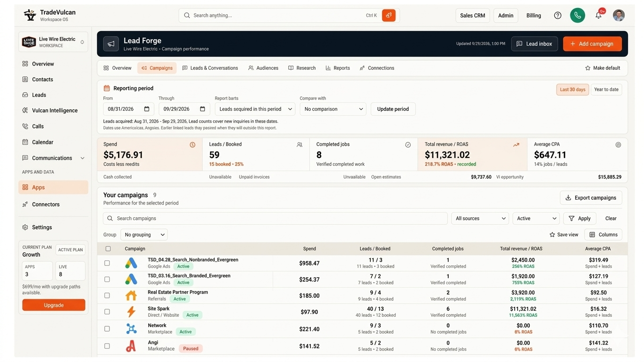The image size is (644, 362).
Task: Check the Network row checkbox
Action: [107, 329]
